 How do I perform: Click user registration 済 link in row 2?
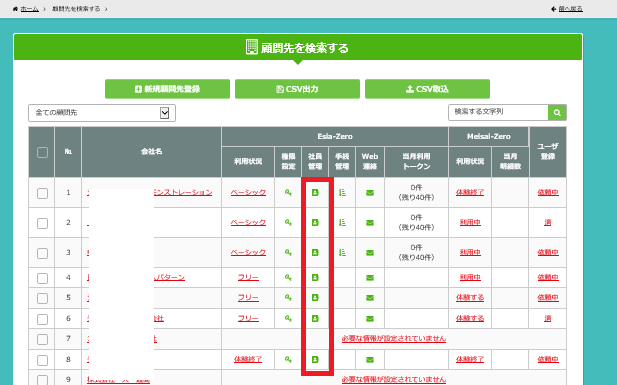[548, 222]
